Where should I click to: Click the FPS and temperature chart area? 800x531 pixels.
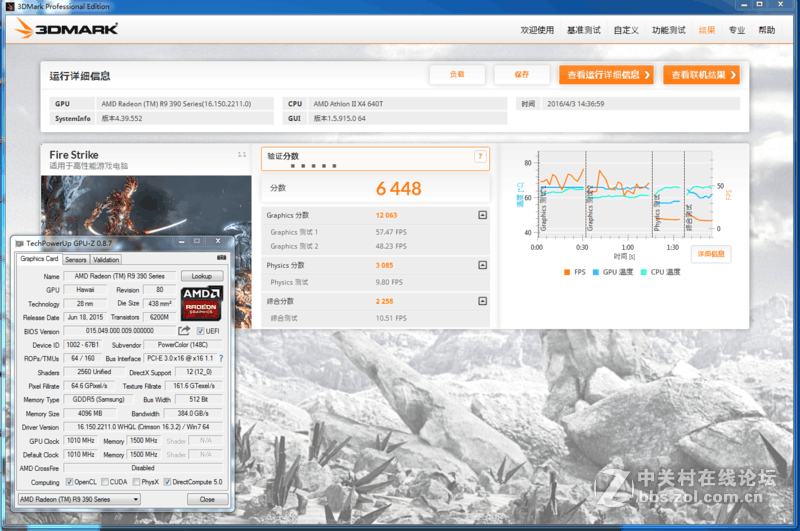pos(624,195)
